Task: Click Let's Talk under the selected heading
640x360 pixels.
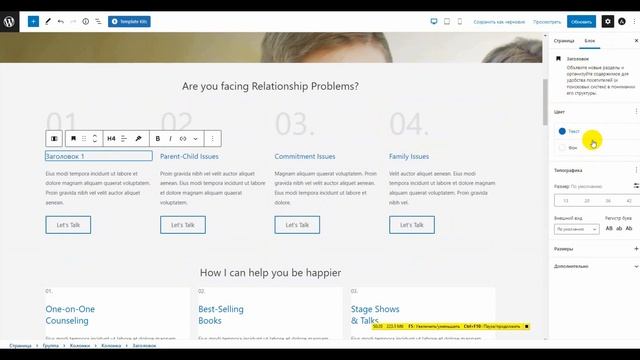Action: [68, 225]
